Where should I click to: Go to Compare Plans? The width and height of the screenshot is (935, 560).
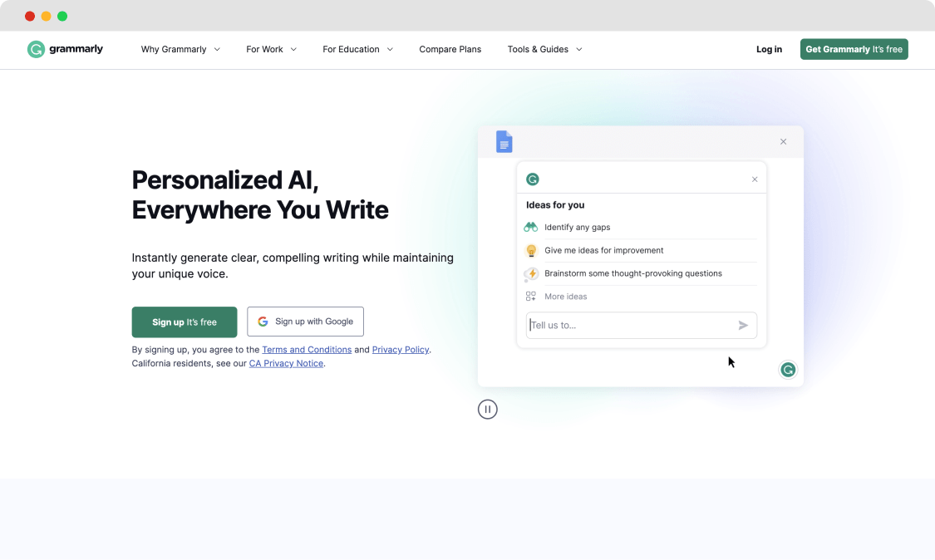pyautogui.click(x=450, y=50)
